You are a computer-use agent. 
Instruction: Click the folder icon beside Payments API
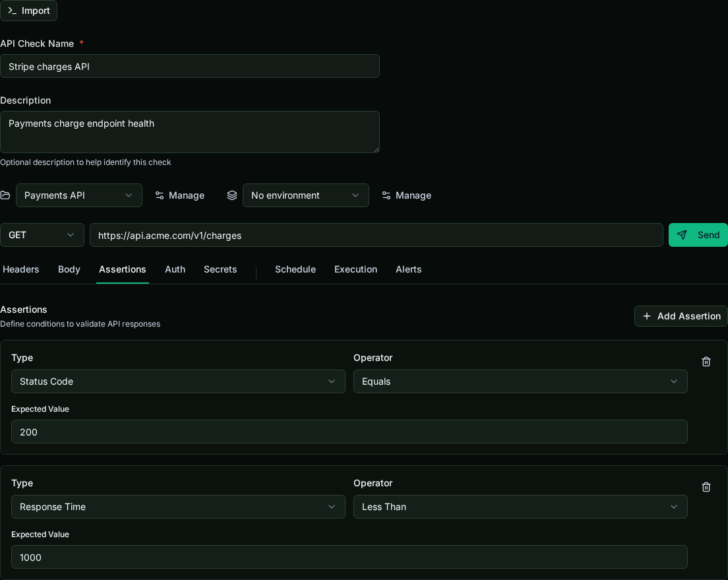click(5, 195)
